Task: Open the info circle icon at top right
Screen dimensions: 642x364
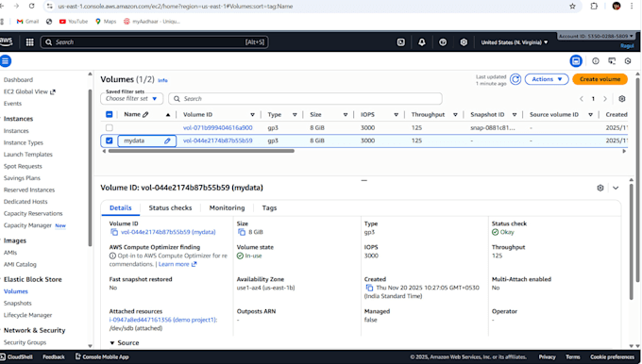Action: 596,61
